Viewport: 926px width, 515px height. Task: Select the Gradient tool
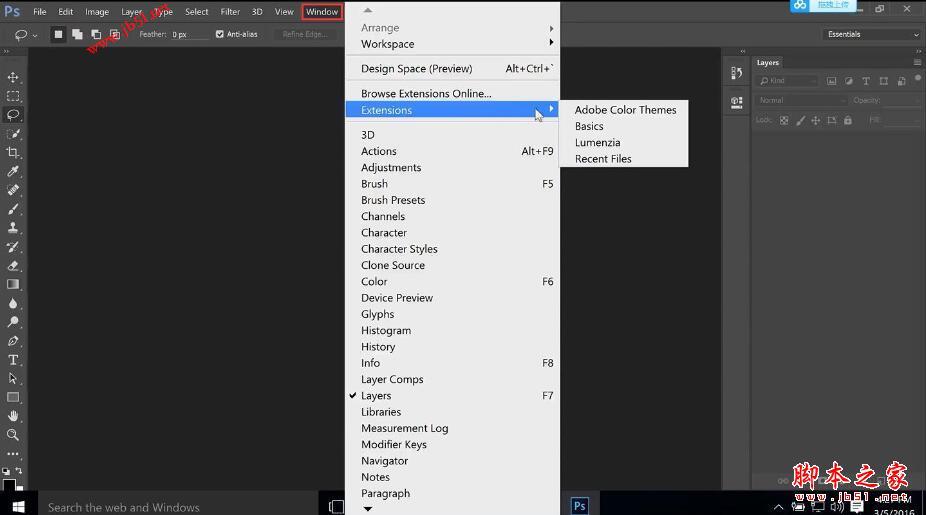coord(12,284)
